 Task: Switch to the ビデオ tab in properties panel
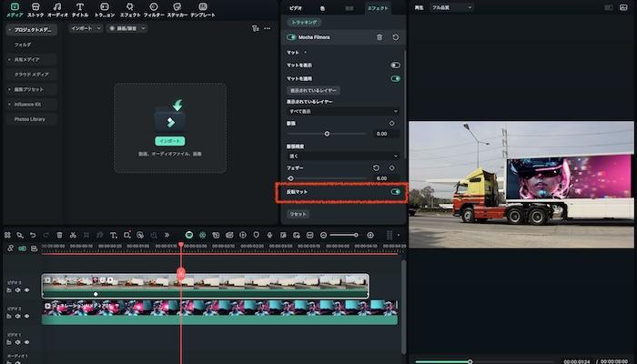296,7
